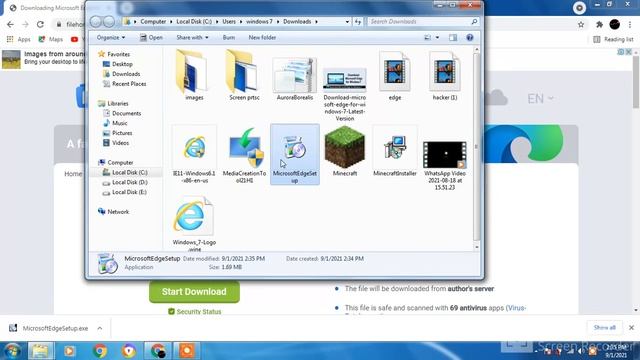Expand the download item options arrow
This screenshot has width=640, height=360.
pos(100,328)
